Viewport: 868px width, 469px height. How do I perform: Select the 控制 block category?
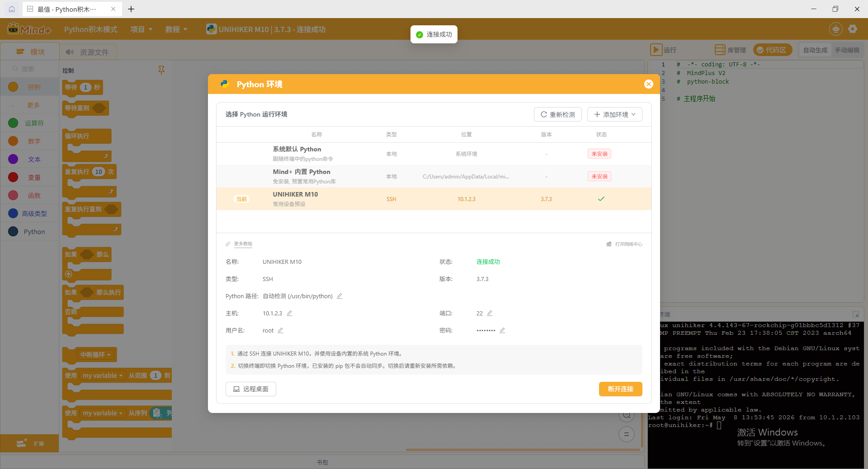click(29, 87)
